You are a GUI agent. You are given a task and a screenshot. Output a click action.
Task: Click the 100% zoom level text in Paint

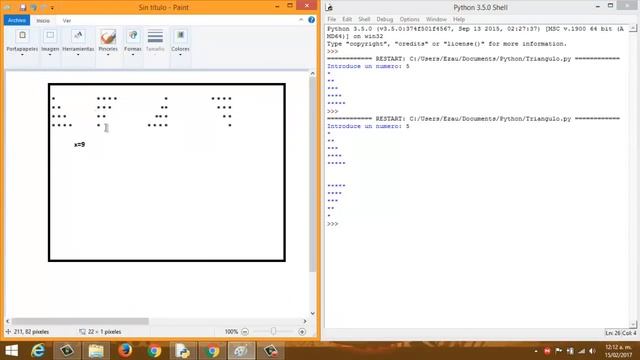pyautogui.click(x=231, y=332)
